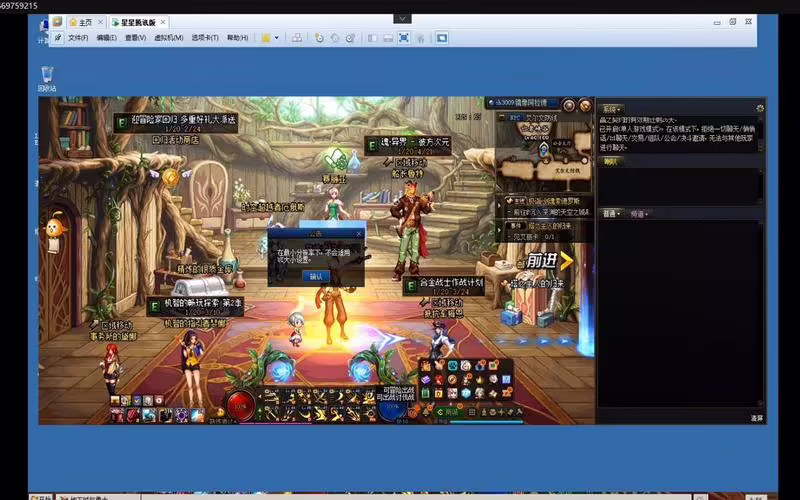Open the 文件(F) menu
The image size is (800, 500).
click(78, 38)
